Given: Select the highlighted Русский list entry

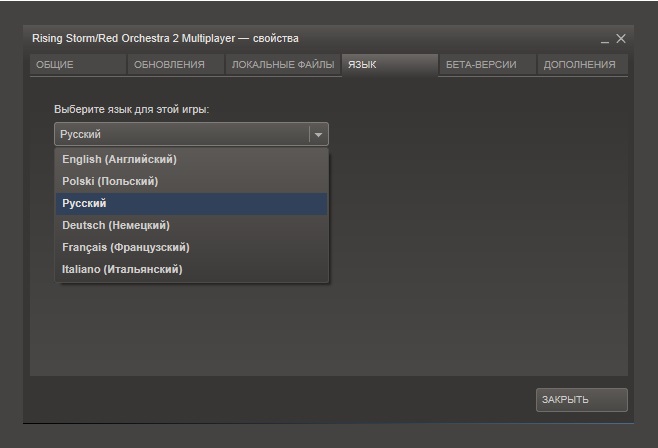Looking at the screenshot, I should [x=191, y=203].
